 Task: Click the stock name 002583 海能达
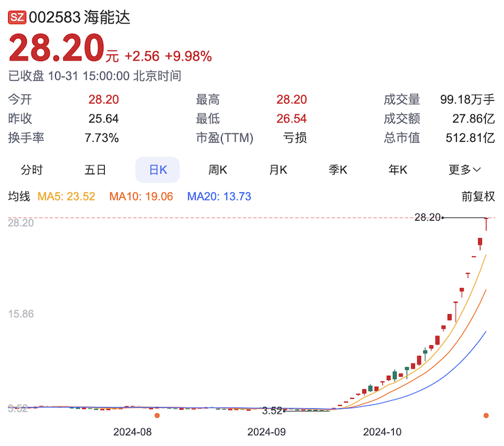click(x=79, y=17)
